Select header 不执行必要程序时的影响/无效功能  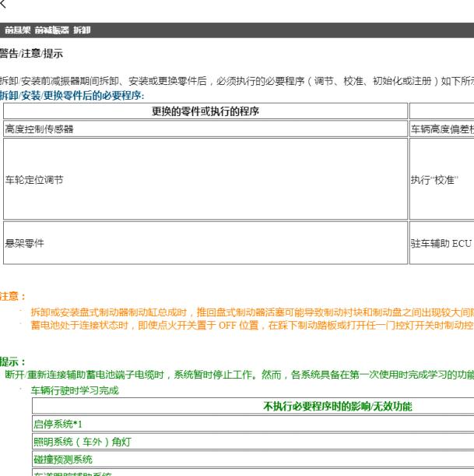338,406
